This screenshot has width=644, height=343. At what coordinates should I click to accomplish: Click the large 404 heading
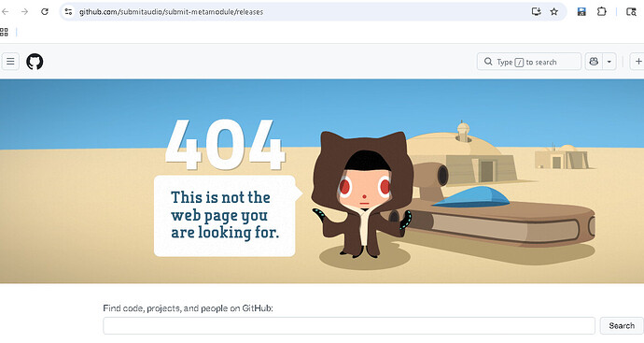225,145
